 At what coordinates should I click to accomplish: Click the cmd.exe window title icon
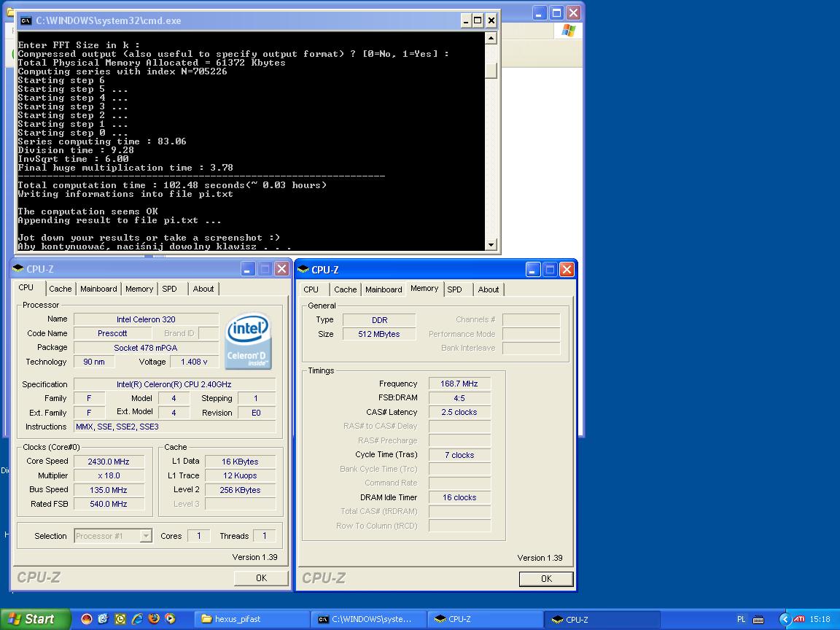(x=26, y=21)
